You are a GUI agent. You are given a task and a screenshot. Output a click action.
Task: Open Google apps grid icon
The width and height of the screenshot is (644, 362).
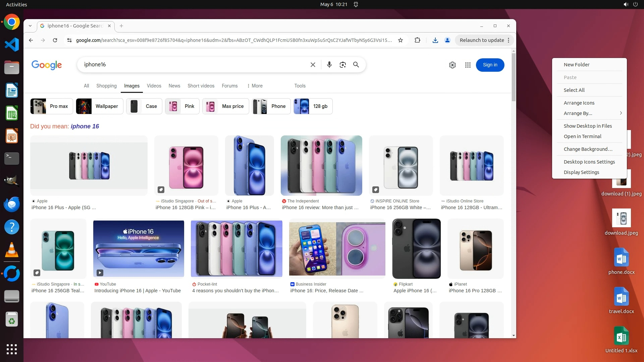(468, 65)
